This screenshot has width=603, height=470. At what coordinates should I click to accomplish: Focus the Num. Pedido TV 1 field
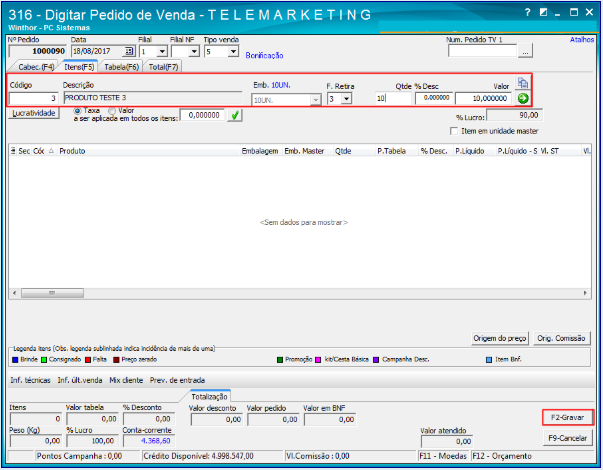point(482,51)
